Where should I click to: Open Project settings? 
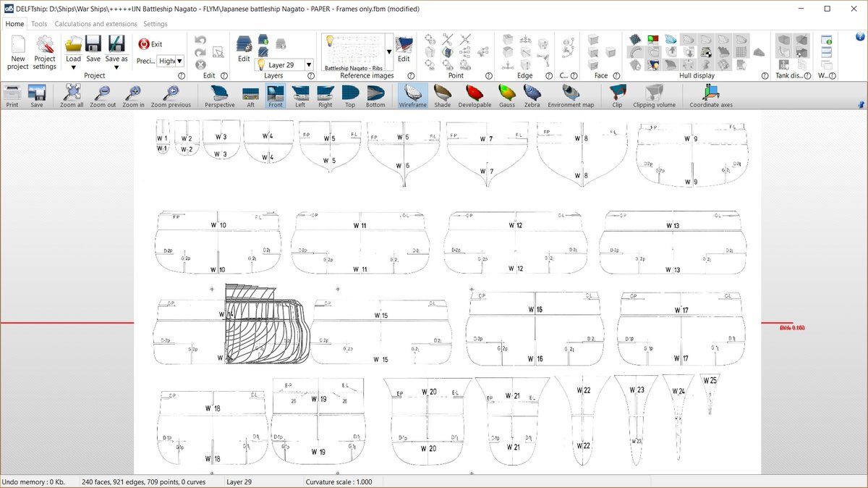(x=44, y=51)
